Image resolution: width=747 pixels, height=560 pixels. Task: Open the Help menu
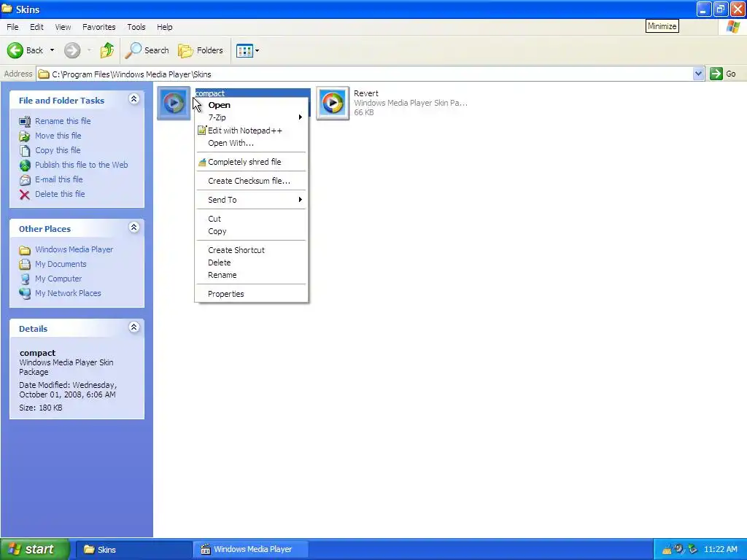click(164, 27)
